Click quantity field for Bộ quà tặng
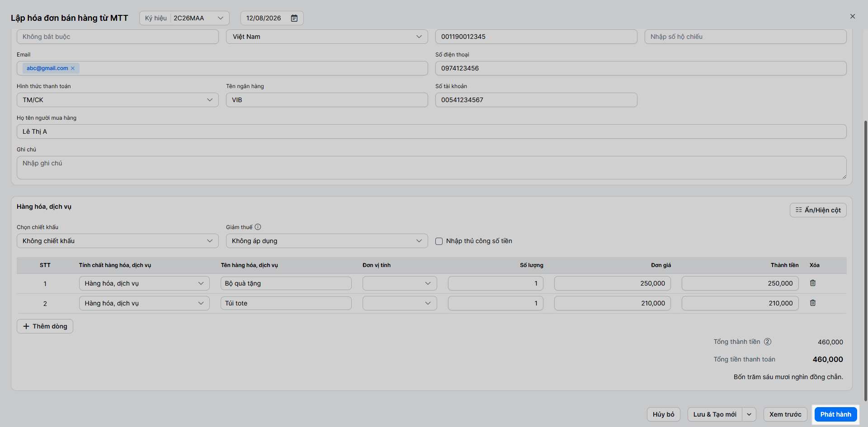Viewport: 868px width, 427px height. pos(495,283)
